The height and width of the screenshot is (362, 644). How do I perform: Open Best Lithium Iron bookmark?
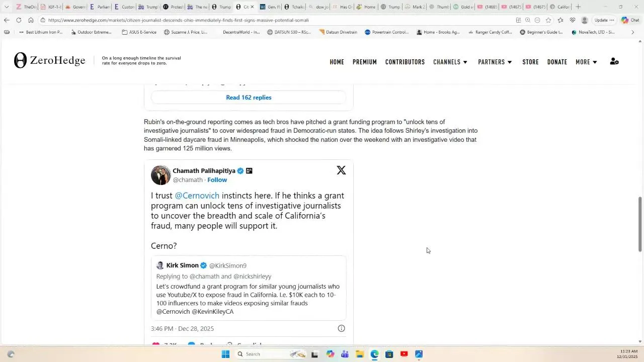(40, 32)
